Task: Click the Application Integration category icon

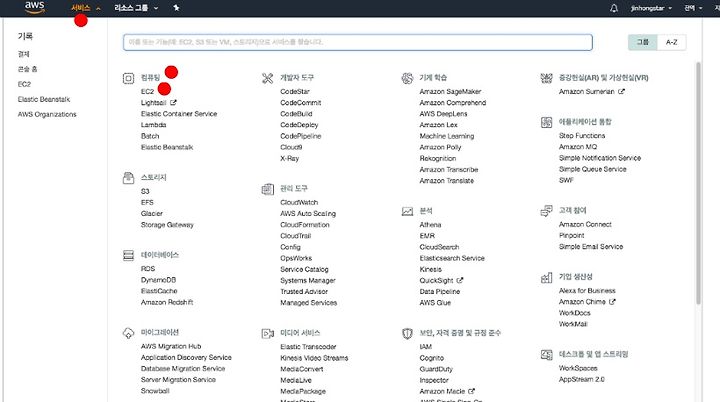Action: point(546,122)
